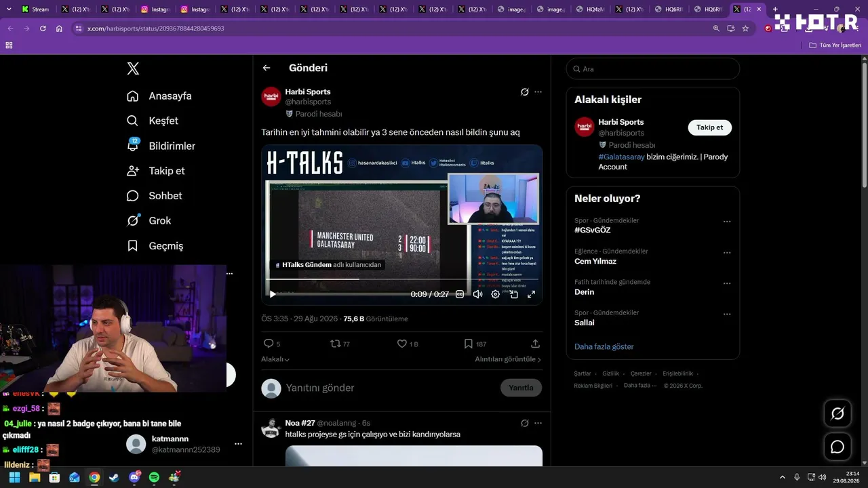The width and height of the screenshot is (868, 488).
Task: Open the Gizlilik footer link
Action: click(611, 373)
